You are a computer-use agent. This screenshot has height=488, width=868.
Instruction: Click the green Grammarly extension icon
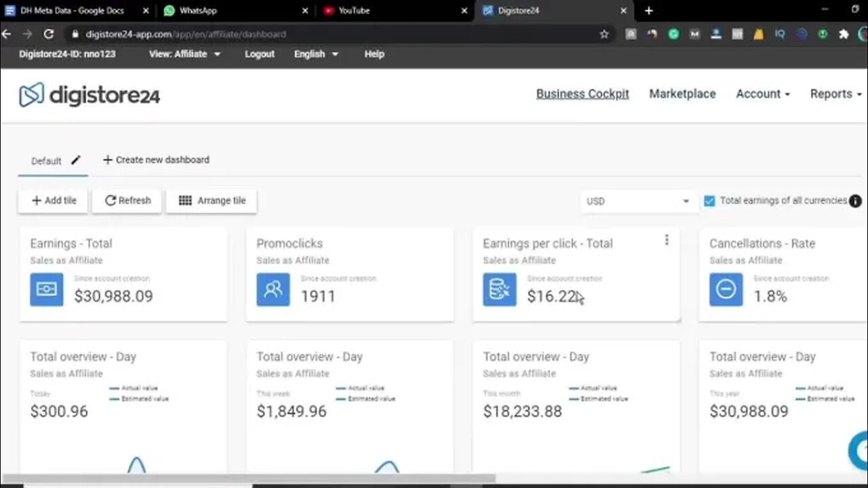point(673,34)
